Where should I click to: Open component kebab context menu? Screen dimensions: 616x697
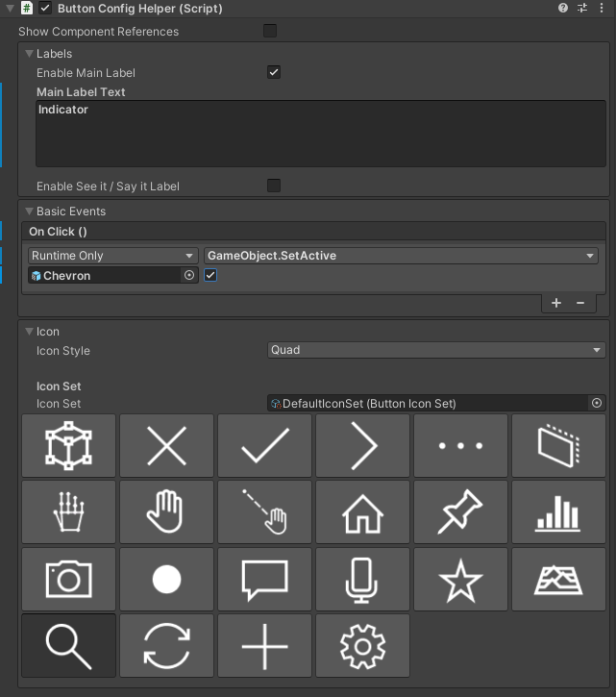pos(602,8)
